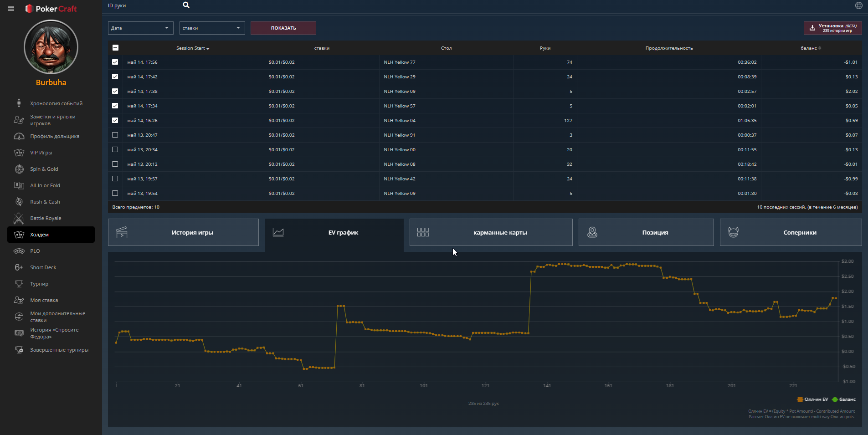This screenshot has height=435, width=868.
Task: Click Установка (BETA) 235 истории игр button
Action: coord(832,28)
